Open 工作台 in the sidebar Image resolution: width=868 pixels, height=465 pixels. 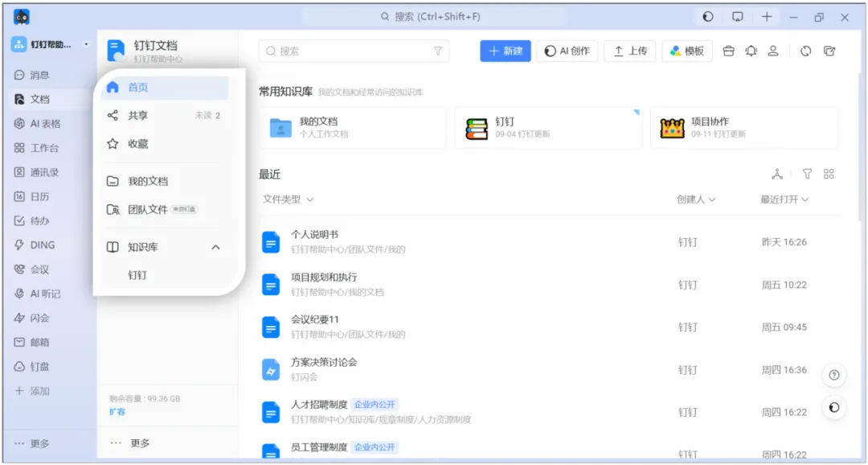click(x=36, y=148)
